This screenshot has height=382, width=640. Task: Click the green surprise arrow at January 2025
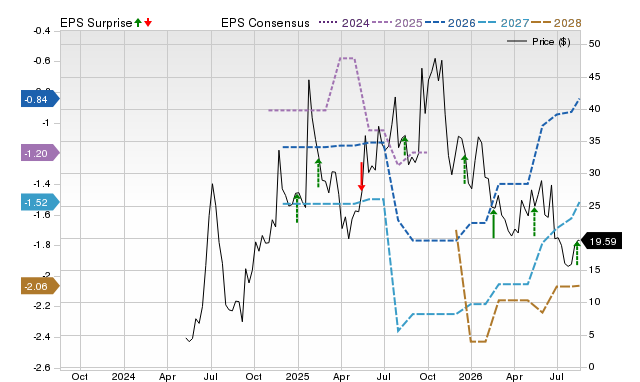pyautogui.click(x=297, y=208)
